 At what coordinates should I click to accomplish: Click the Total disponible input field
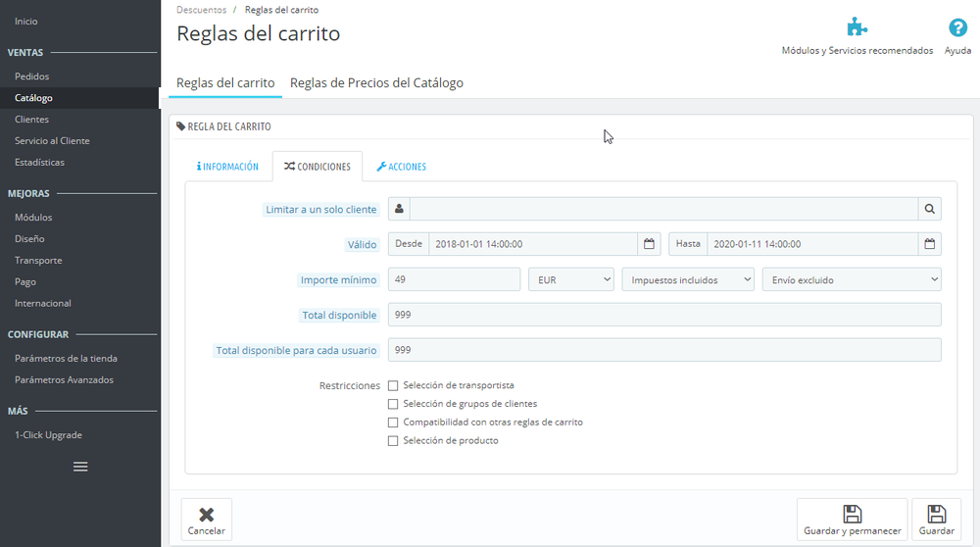pyautogui.click(x=664, y=315)
